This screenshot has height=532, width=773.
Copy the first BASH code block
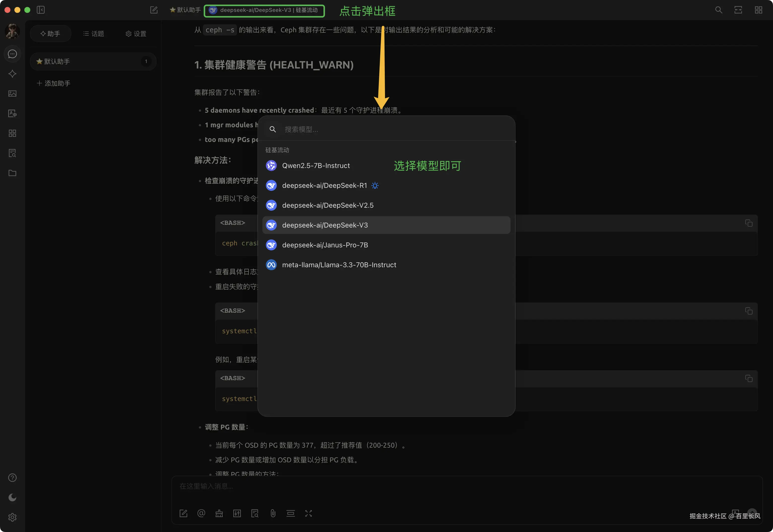pos(749,223)
